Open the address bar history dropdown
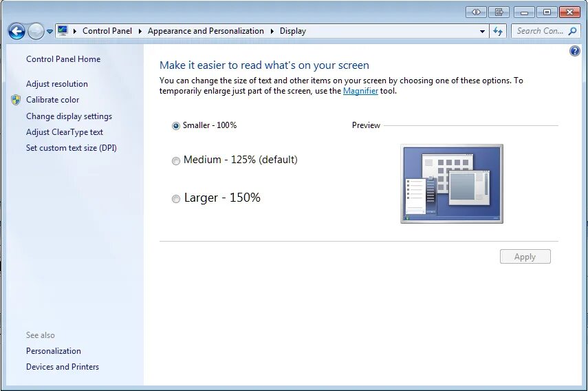This screenshot has width=588, height=391. pyautogui.click(x=482, y=32)
